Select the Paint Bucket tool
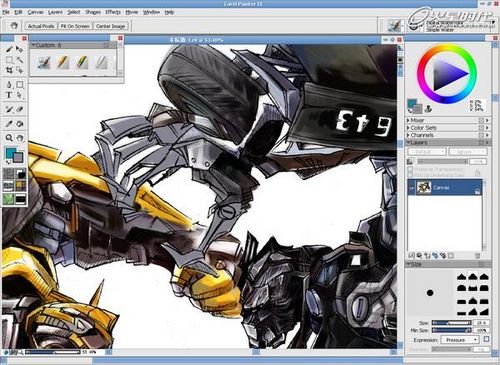This screenshot has width=500, height=365. coord(20,124)
